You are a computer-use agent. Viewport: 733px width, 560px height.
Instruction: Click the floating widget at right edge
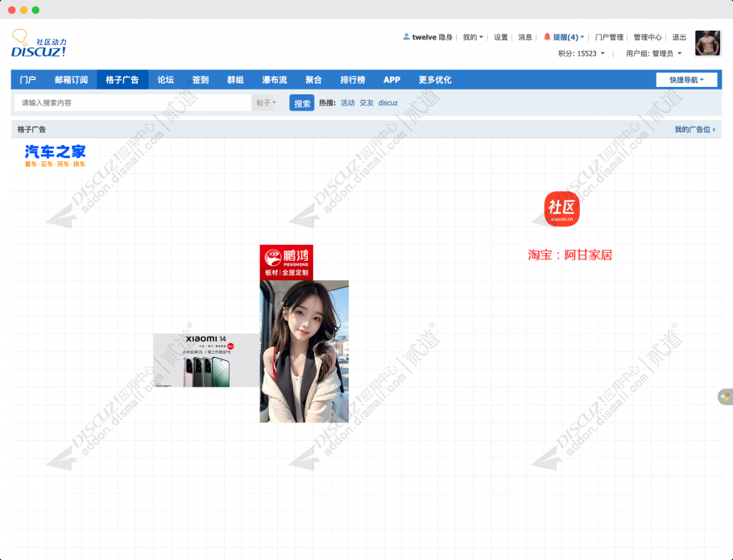(725, 396)
